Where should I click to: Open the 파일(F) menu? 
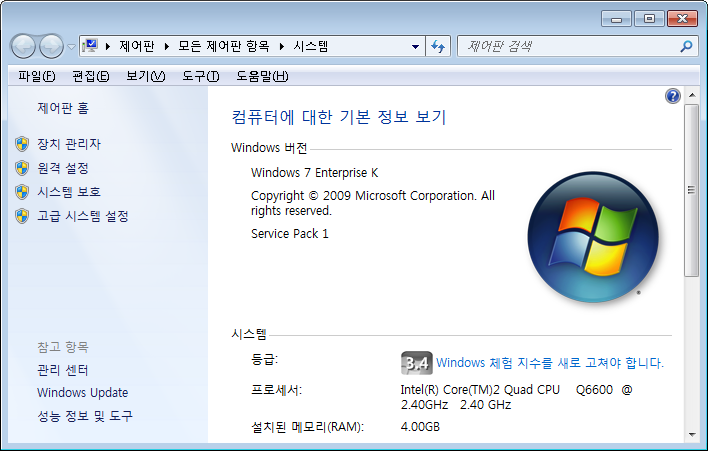(x=37, y=76)
